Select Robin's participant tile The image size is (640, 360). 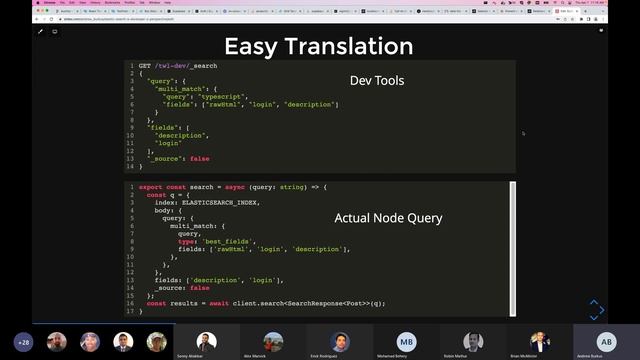coord(473,342)
